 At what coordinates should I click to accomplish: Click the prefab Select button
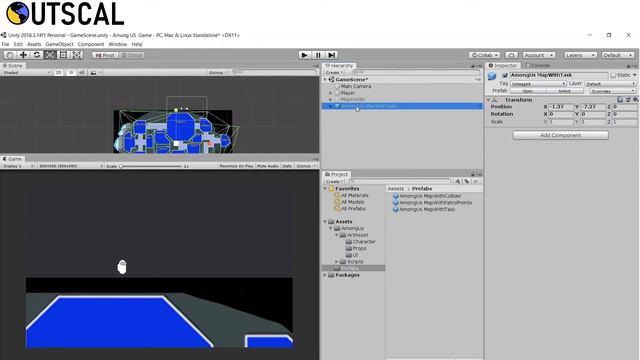click(564, 91)
